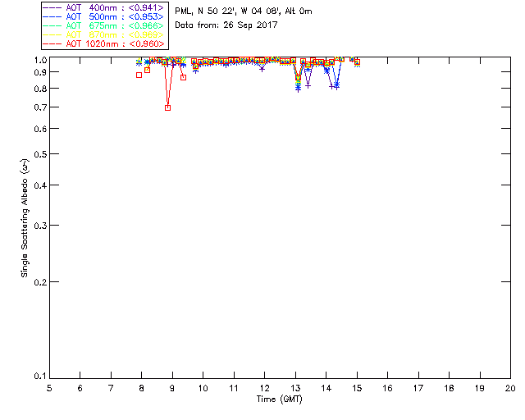Click the y-axis tick label 0.9
Screen dimensions: 525x420
point(40,72)
